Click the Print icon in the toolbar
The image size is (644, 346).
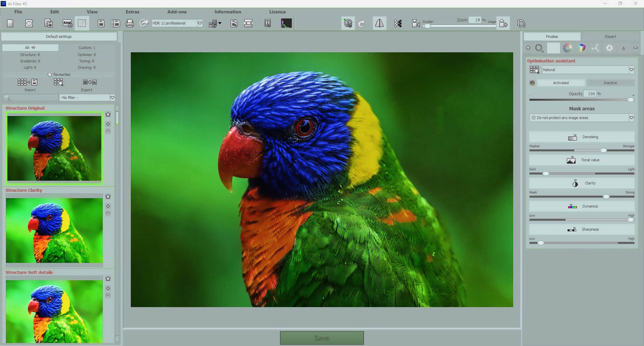coord(130,23)
